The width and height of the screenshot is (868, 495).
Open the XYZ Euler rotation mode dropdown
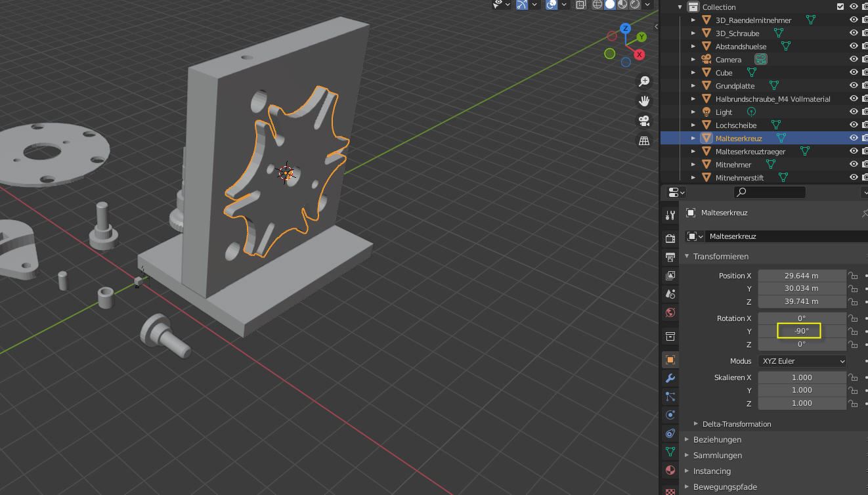click(x=802, y=361)
